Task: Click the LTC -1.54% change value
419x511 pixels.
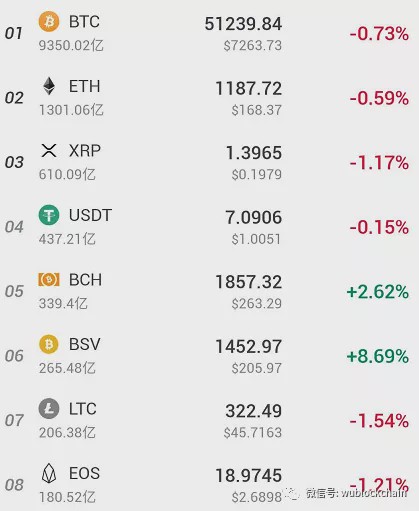Action: pyautogui.click(x=379, y=421)
